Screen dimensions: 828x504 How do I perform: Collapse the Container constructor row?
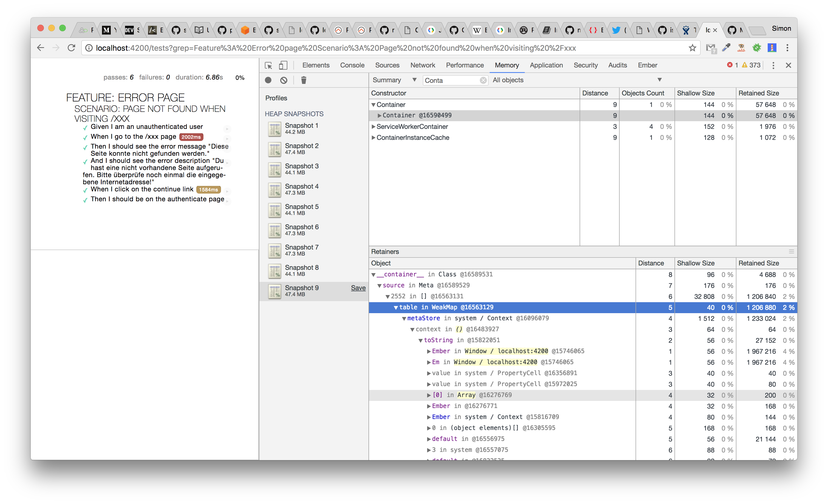point(373,105)
